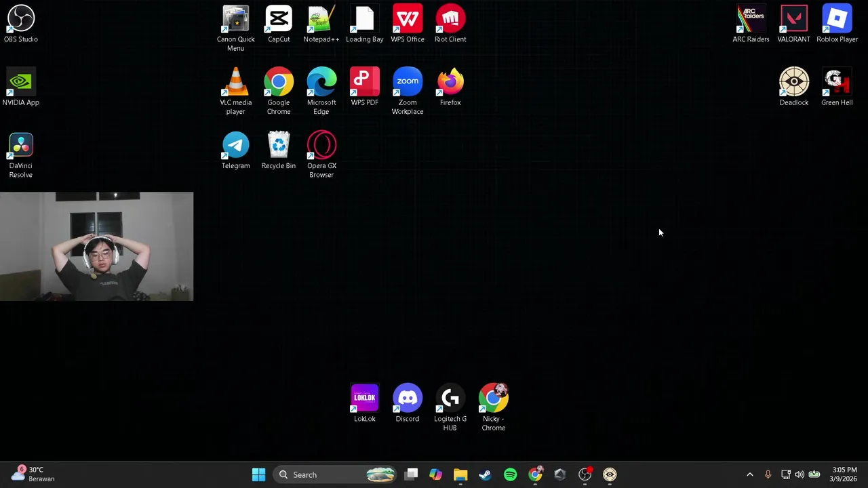Launch WPS Office shortcut

tap(408, 24)
